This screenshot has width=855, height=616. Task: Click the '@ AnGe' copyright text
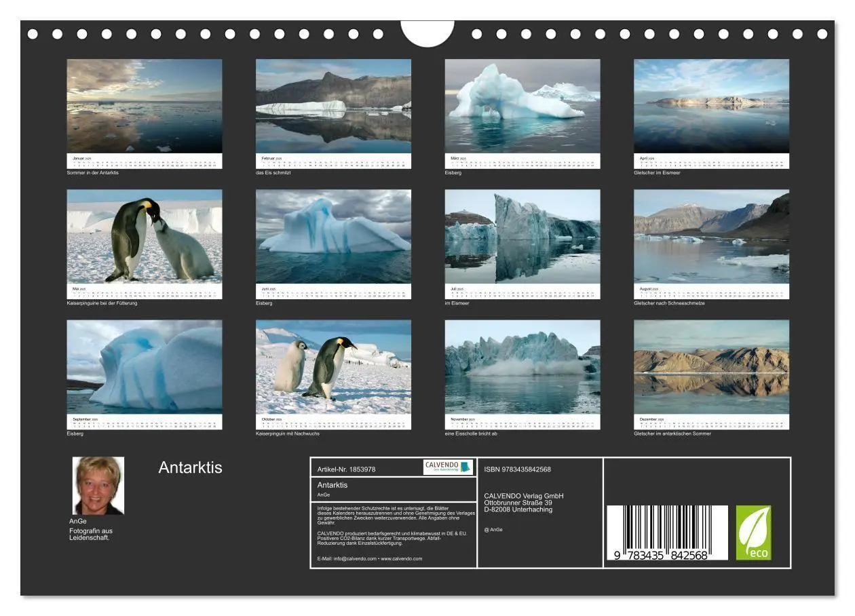[493, 530]
